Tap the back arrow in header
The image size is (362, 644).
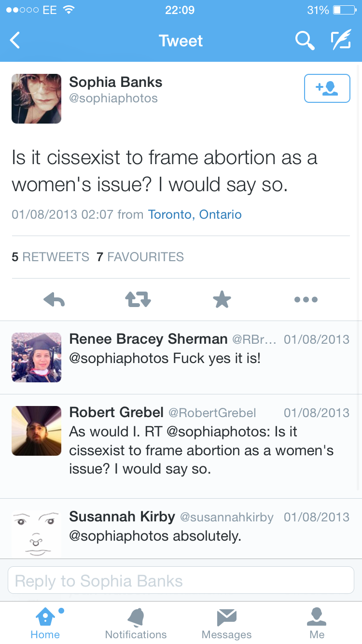coord(15,41)
